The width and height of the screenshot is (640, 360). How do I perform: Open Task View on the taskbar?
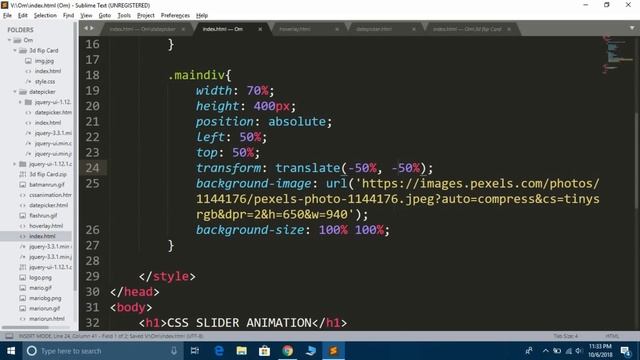(x=195, y=351)
